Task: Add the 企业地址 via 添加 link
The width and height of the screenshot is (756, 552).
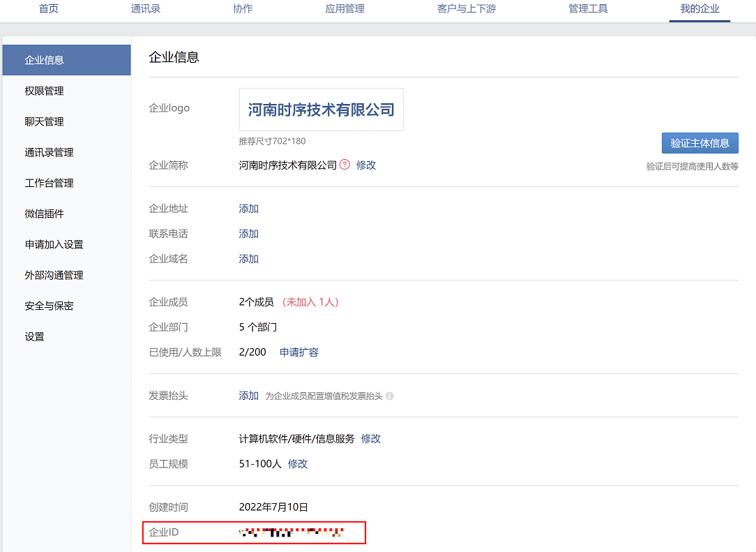Action: (249, 209)
